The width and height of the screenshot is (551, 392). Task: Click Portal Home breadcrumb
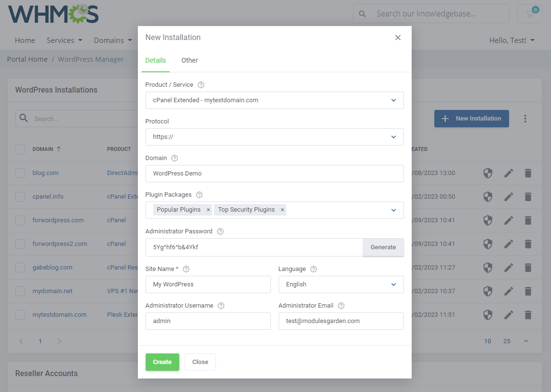coord(27,59)
